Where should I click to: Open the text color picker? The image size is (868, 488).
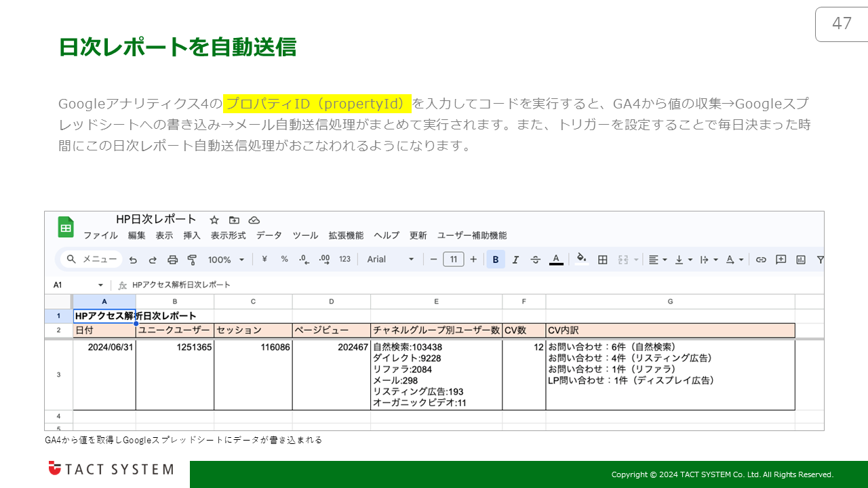point(556,259)
